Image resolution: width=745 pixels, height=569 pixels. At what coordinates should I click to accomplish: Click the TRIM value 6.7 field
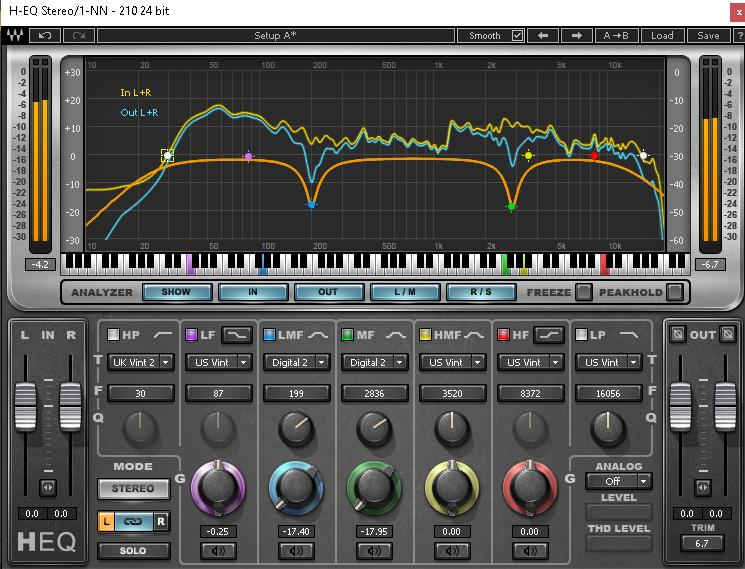(702, 543)
